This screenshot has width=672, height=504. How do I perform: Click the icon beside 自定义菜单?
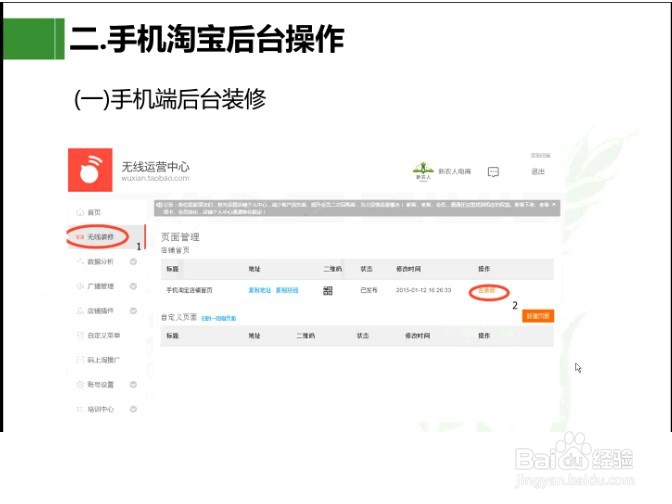point(80,335)
